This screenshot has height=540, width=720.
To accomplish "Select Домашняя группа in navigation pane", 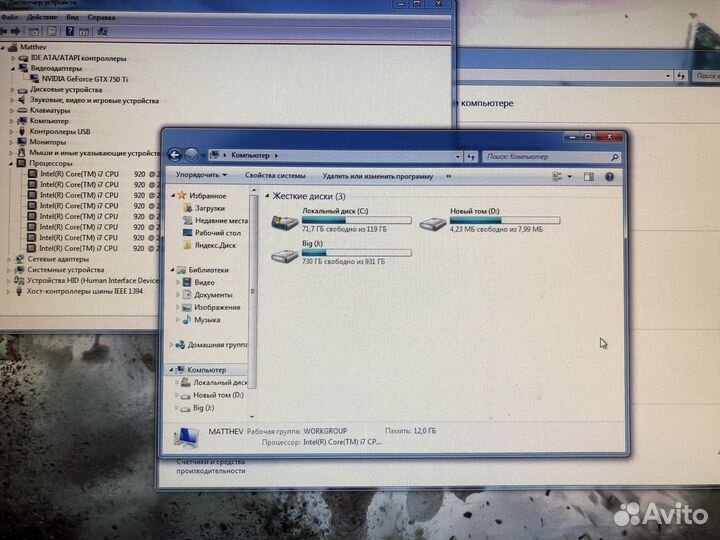I will point(217,344).
